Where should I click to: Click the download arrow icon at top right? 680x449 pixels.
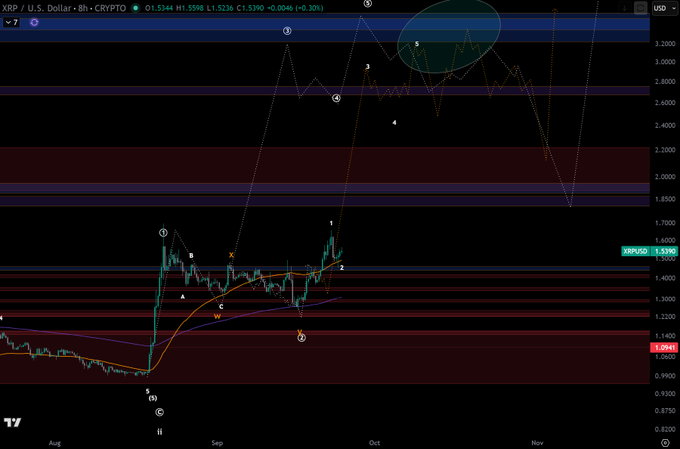624,8
